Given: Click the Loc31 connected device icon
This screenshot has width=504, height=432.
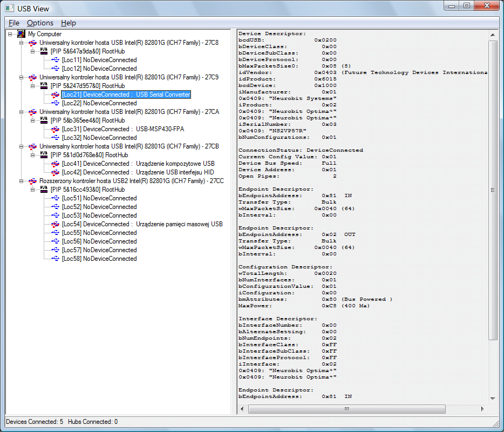Looking at the screenshot, I should (x=55, y=129).
